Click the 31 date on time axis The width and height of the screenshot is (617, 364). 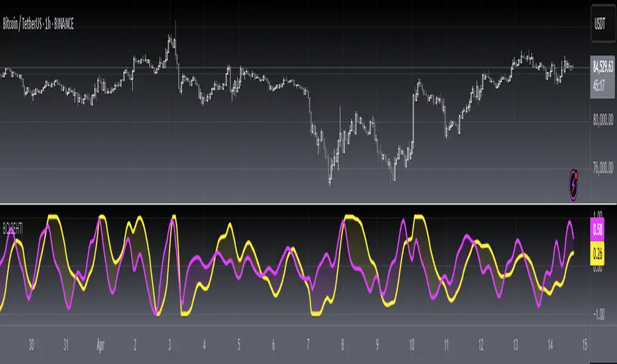pyautogui.click(x=66, y=345)
